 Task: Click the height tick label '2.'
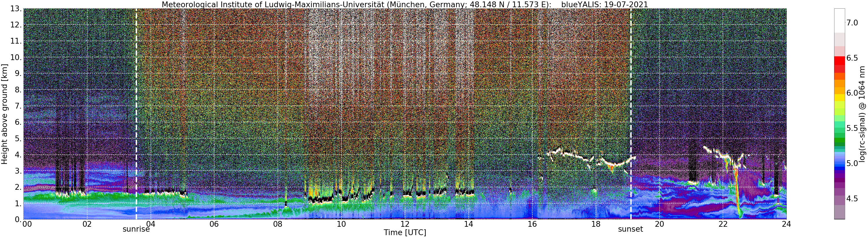click(x=18, y=187)
